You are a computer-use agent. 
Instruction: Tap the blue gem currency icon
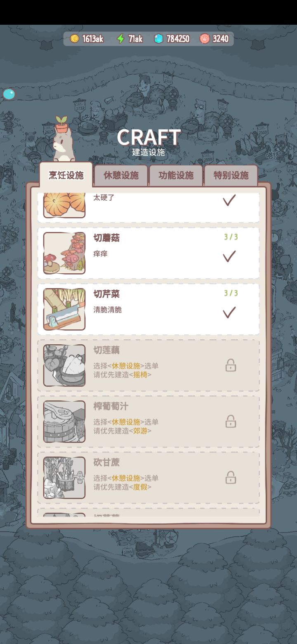click(159, 39)
